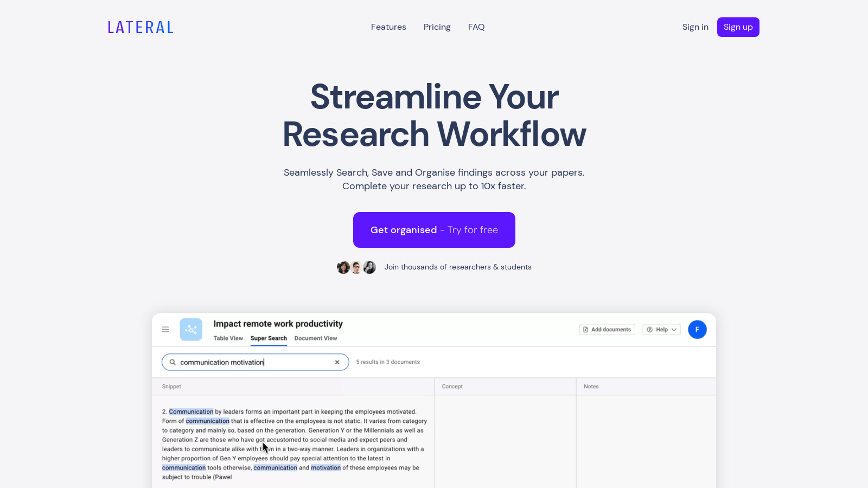Click 'Join thousands of researchers & students'
Screen dimensions: 868x488
(458, 267)
